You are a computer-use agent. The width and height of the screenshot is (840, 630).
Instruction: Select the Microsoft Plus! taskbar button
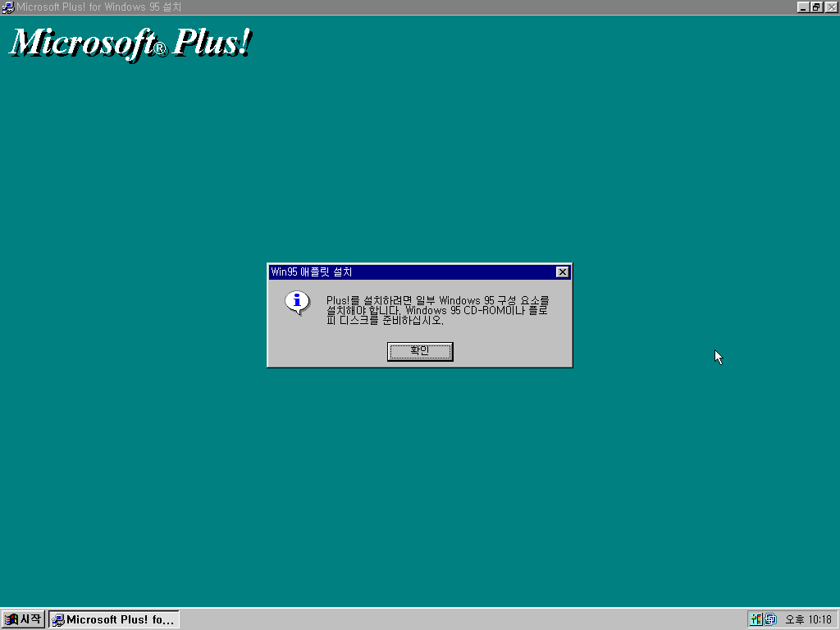coord(114,619)
